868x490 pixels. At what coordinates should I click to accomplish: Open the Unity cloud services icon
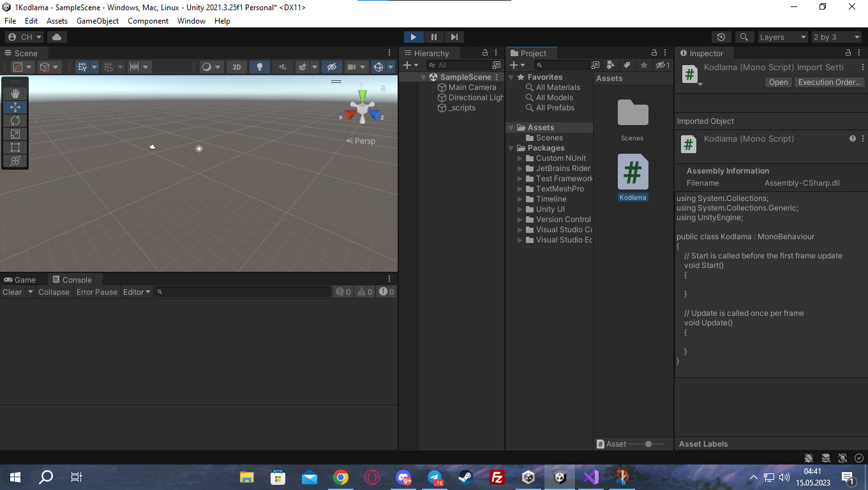point(57,37)
